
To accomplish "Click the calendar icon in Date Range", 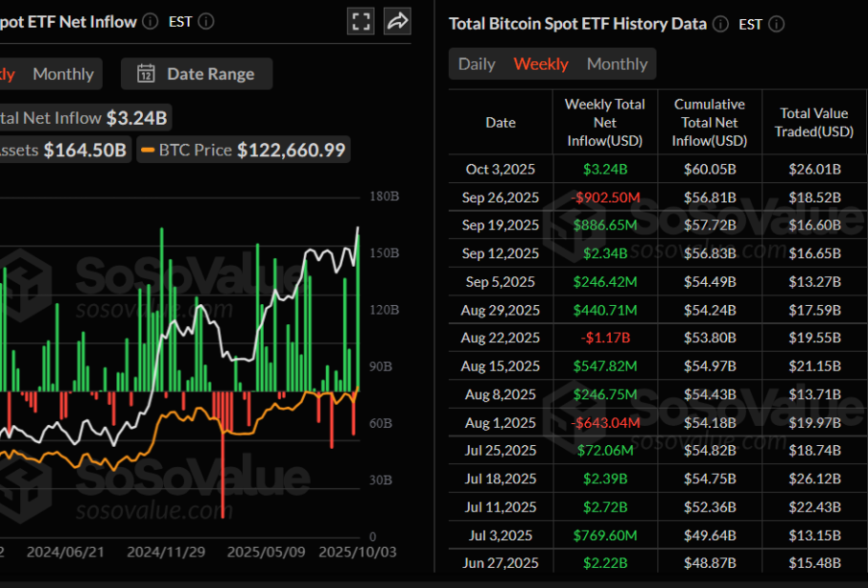I will coord(146,74).
